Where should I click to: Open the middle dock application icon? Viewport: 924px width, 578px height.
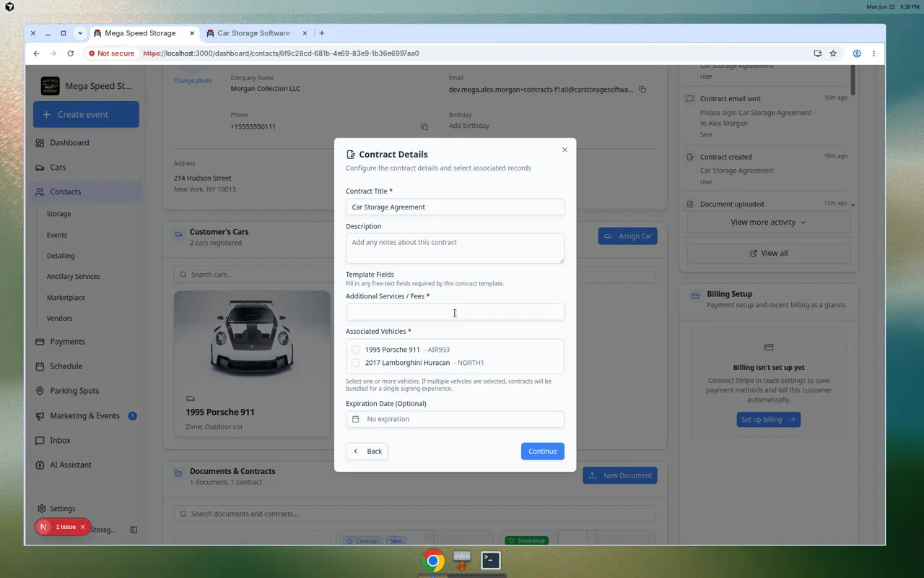(462, 560)
